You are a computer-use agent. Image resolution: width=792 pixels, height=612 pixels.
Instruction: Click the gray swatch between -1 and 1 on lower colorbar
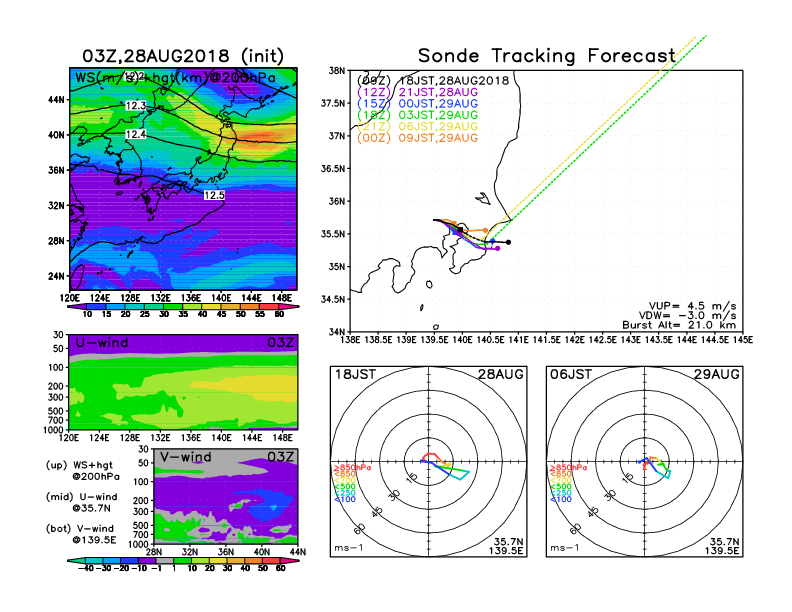pyautogui.click(x=165, y=560)
